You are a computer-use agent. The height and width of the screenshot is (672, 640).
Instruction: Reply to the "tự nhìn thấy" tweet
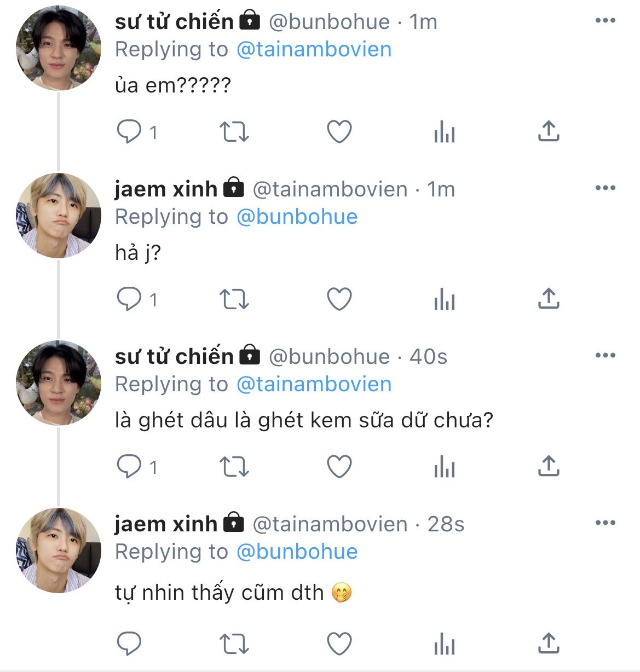pos(129,644)
